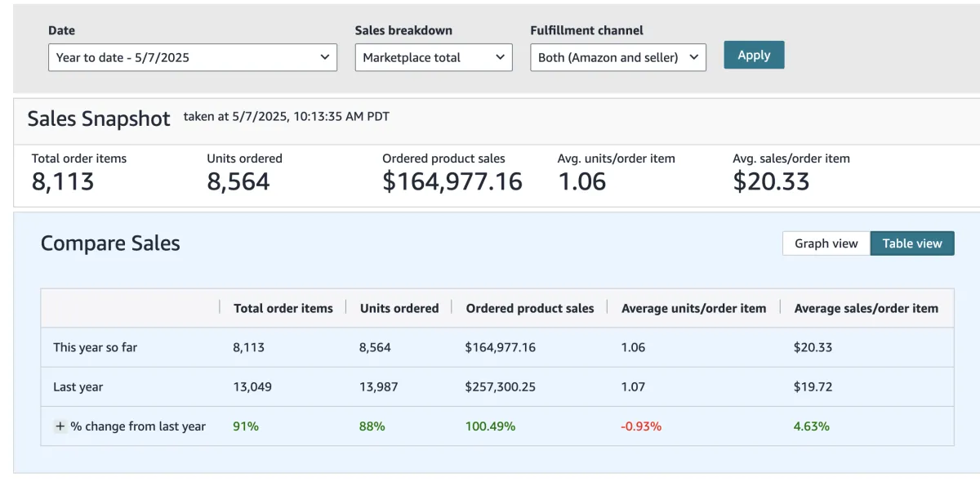Click the $164,977.16 snapshot sales figure
This screenshot has width=980, height=491.
click(452, 181)
